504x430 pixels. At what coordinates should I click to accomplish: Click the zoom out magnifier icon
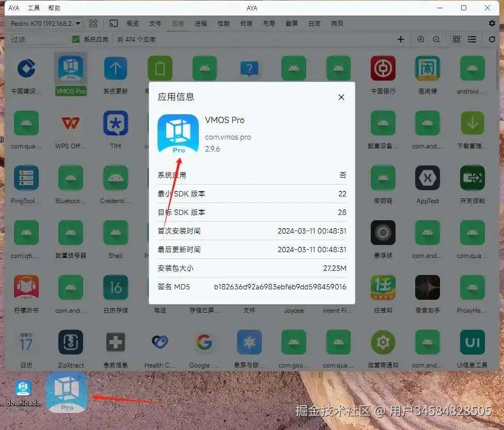click(436, 39)
